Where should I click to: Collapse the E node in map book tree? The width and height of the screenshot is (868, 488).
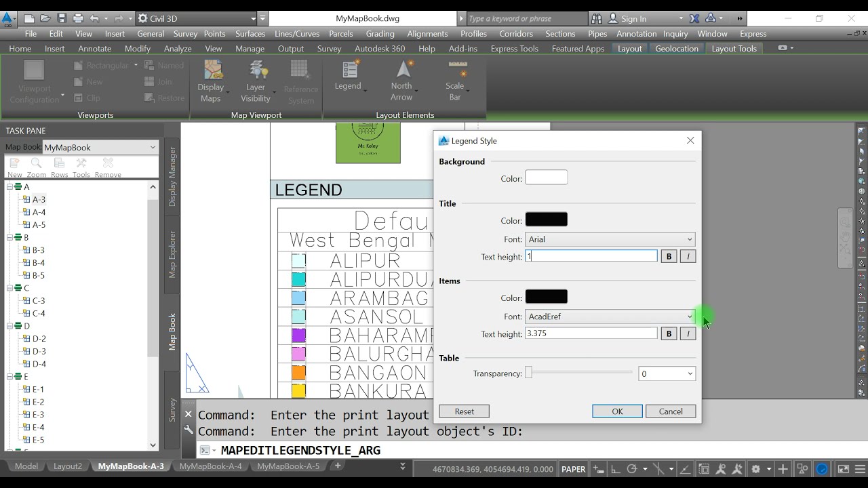10,377
